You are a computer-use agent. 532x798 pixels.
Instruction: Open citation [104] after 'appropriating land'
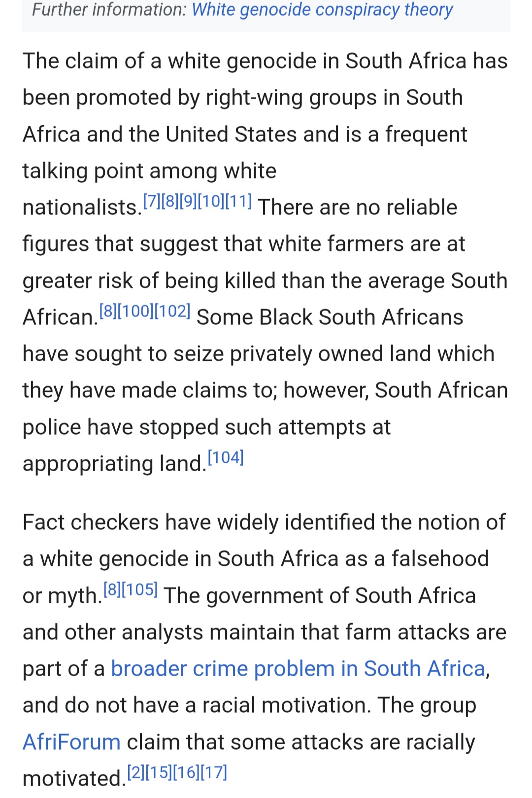(x=226, y=457)
